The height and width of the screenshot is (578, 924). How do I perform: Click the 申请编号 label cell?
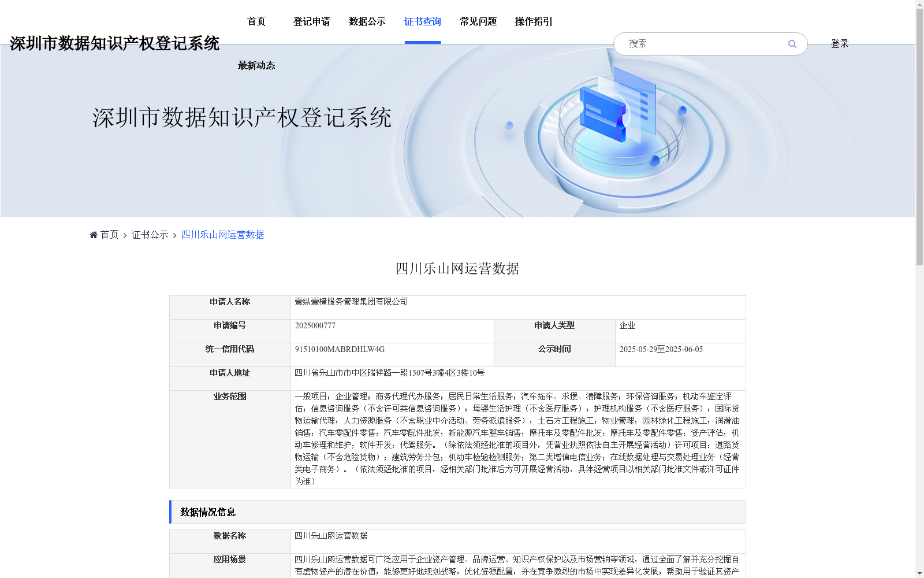click(x=230, y=331)
